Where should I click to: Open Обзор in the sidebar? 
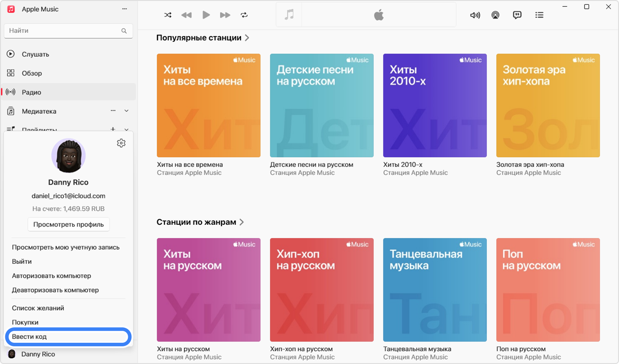tap(69, 73)
